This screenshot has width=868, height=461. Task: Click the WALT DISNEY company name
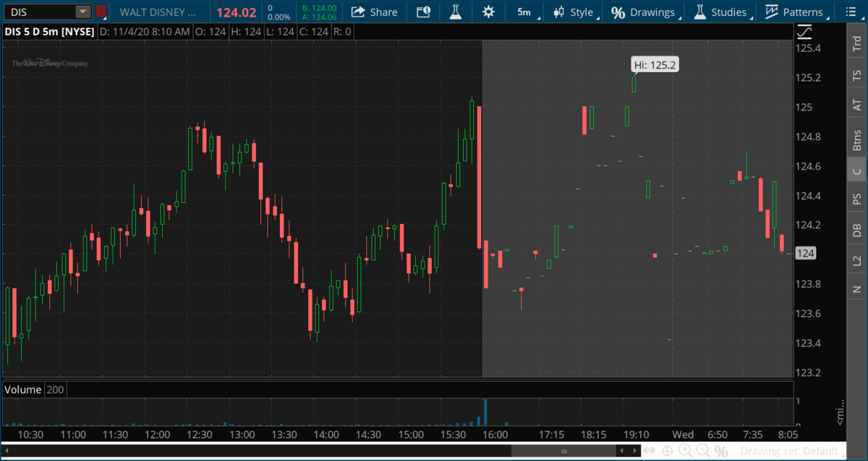158,12
